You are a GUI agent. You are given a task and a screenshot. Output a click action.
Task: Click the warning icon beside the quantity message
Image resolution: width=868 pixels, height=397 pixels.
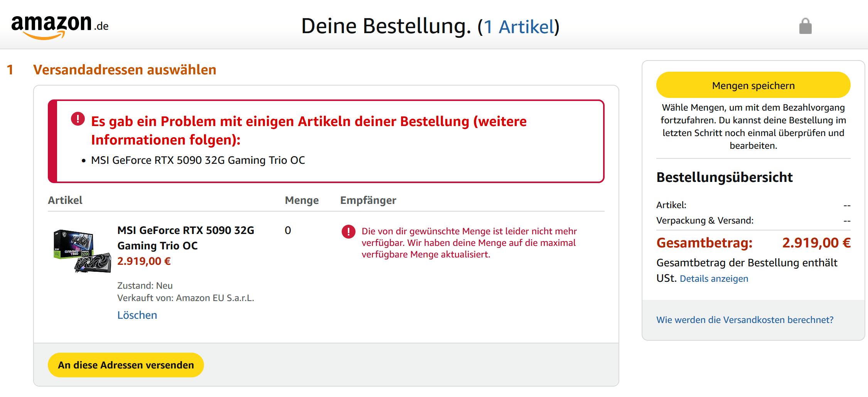coord(348,232)
